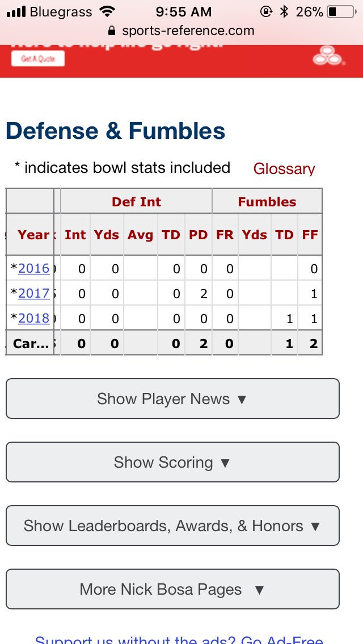Tap the lock icon beside sports-reference.com
This screenshot has width=363, height=644.
click(x=111, y=31)
